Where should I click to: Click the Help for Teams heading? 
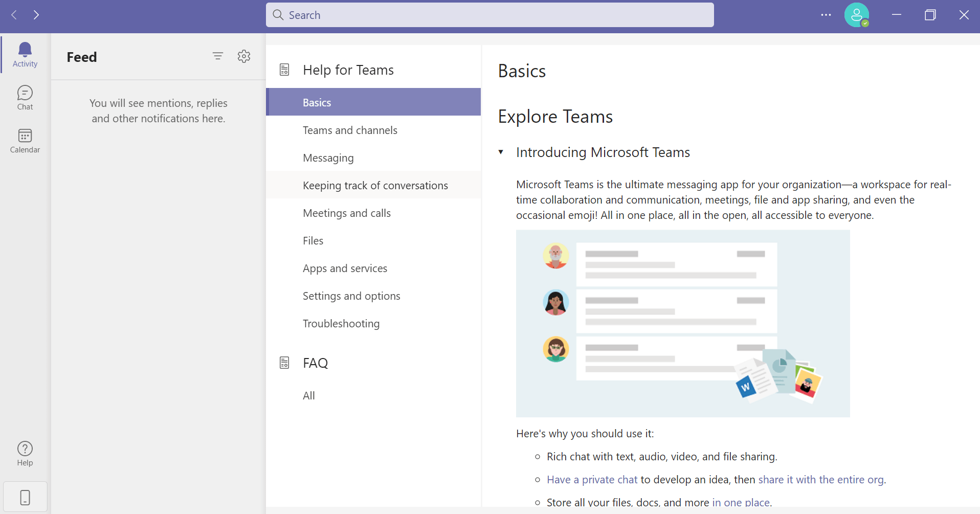[348, 70]
